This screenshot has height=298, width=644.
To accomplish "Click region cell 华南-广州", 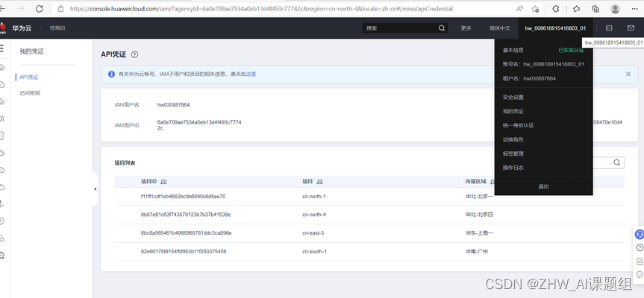I will point(477,251).
